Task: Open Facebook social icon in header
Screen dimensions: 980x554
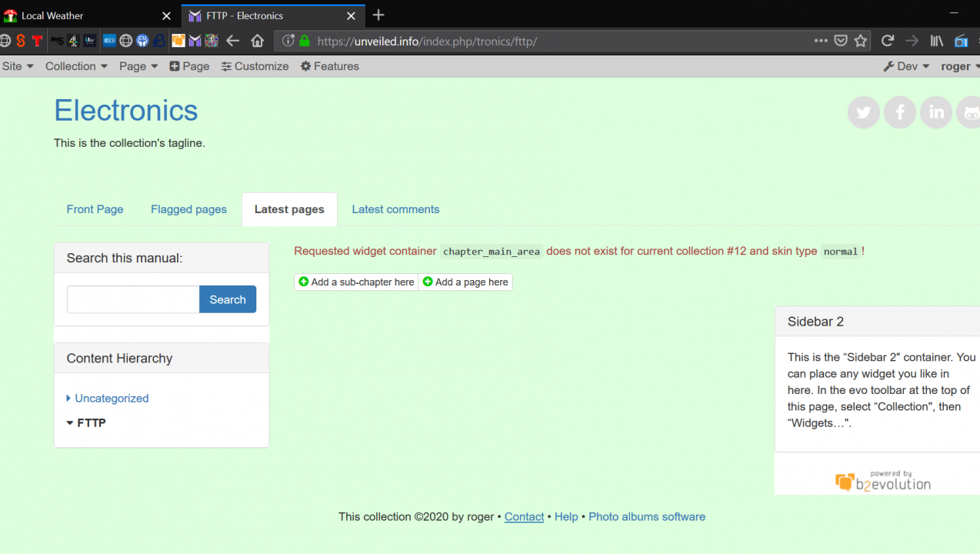Action: (900, 112)
